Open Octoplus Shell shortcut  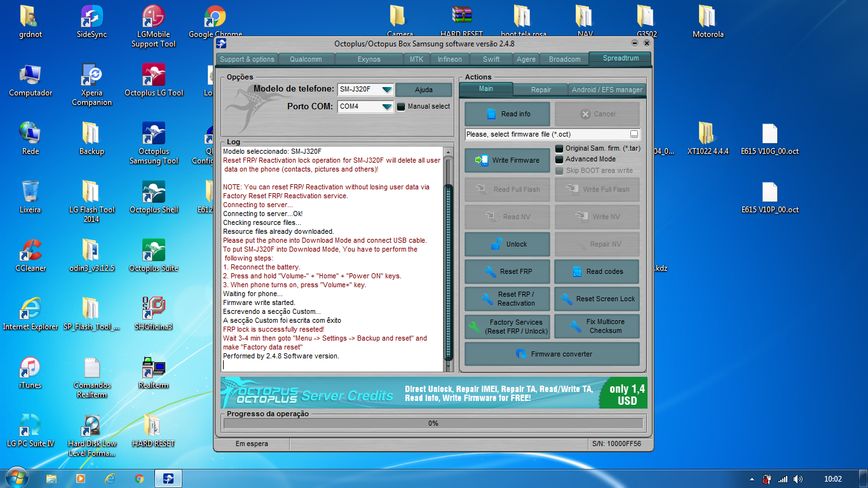(x=153, y=198)
